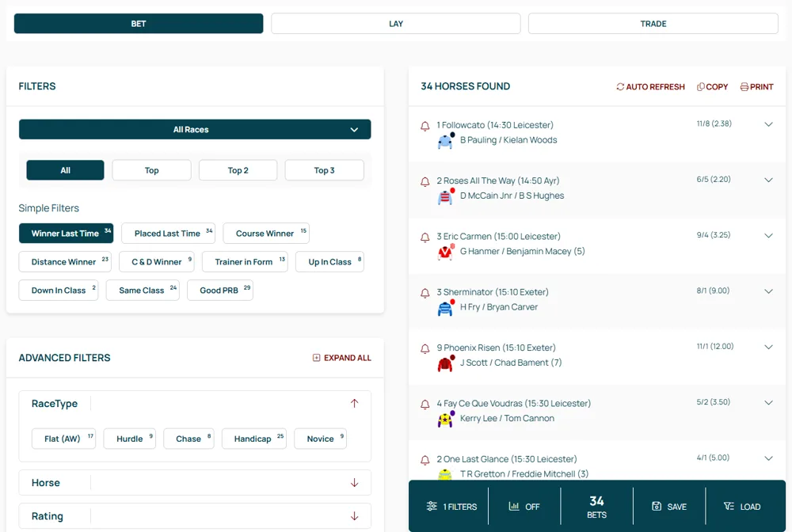Enable Good PRB filter
The image size is (792, 532).
(220, 291)
